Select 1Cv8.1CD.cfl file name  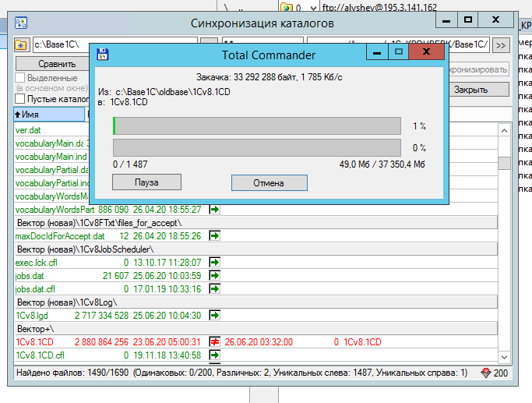tap(40, 355)
